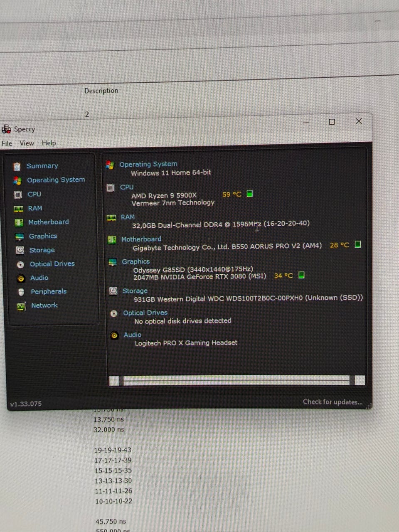
Task: Click the CPU icon beside the CPU heading
Action: coord(111,188)
